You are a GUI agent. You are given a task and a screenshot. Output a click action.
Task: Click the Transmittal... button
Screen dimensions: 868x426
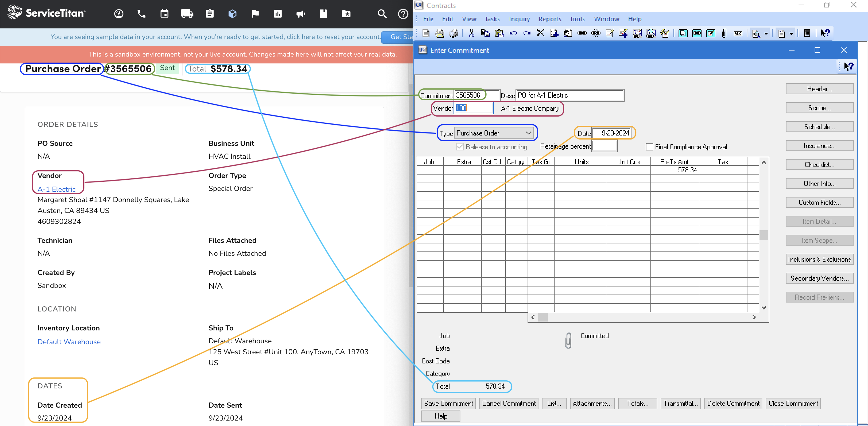tap(681, 404)
